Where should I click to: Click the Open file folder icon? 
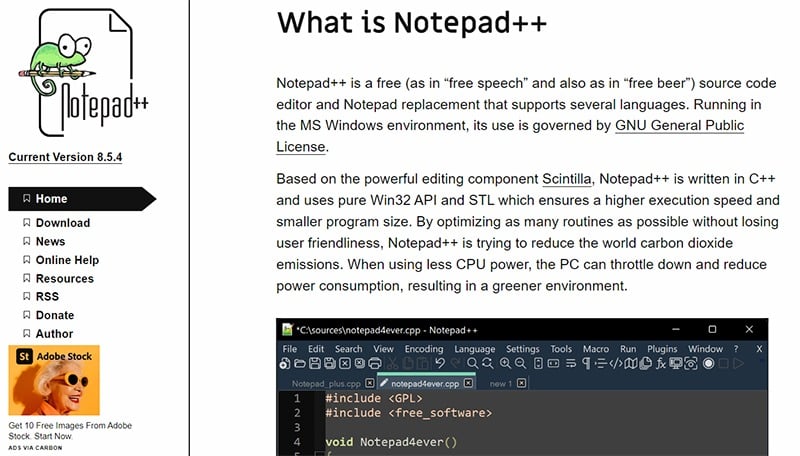click(300, 363)
